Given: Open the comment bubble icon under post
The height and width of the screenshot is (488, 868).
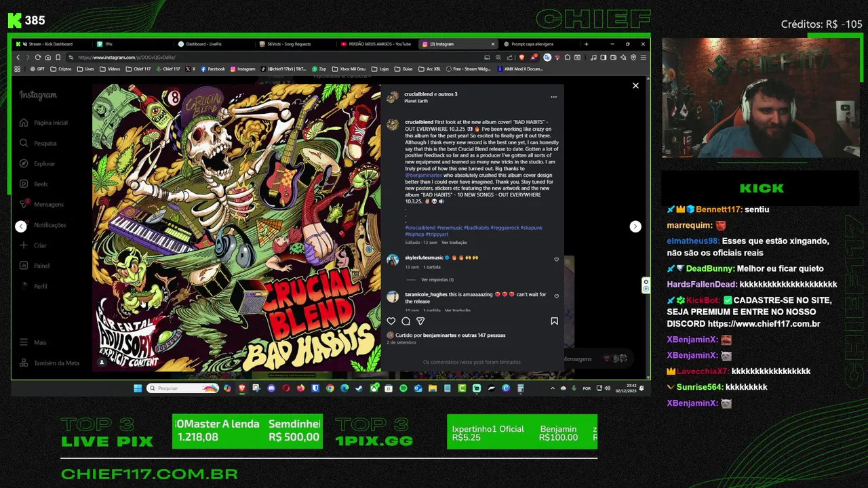Looking at the screenshot, I should pos(406,321).
